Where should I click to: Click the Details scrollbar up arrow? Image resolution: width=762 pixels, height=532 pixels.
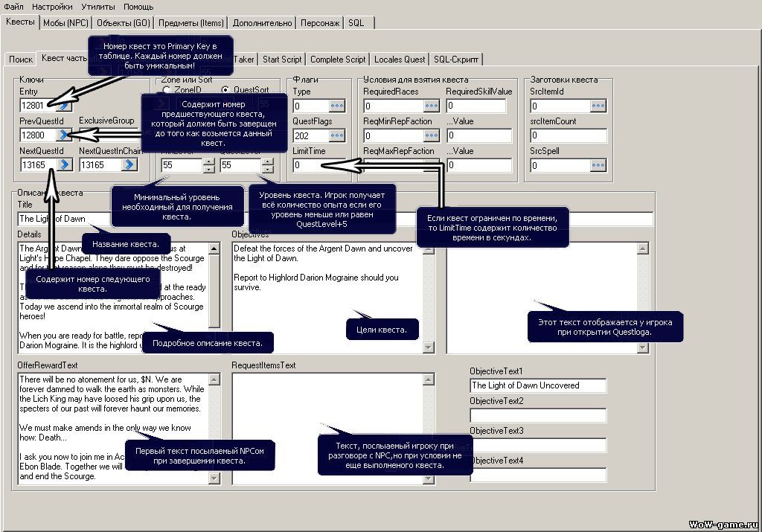tap(214, 249)
